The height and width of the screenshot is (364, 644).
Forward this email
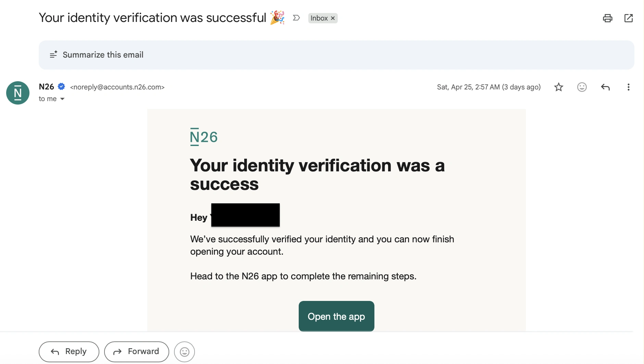click(x=136, y=352)
